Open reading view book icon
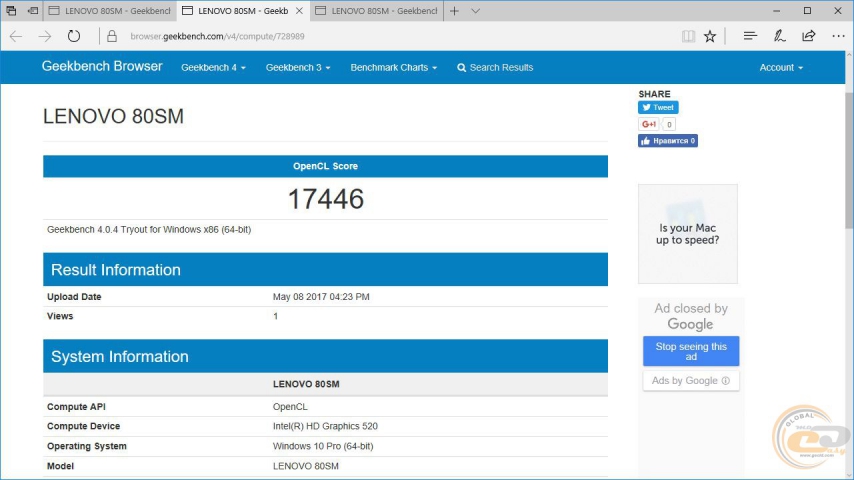The width and height of the screenshot is (854, 480). 688,37
